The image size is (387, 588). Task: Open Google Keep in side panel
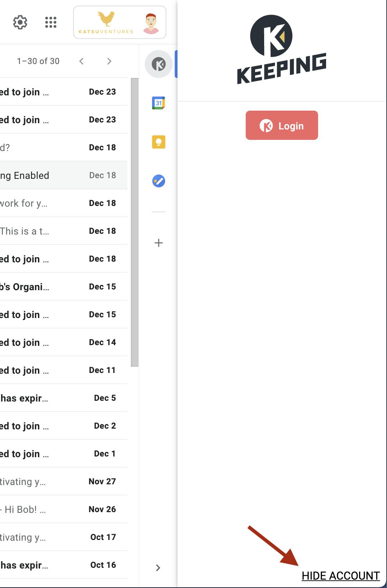[159, 142]
